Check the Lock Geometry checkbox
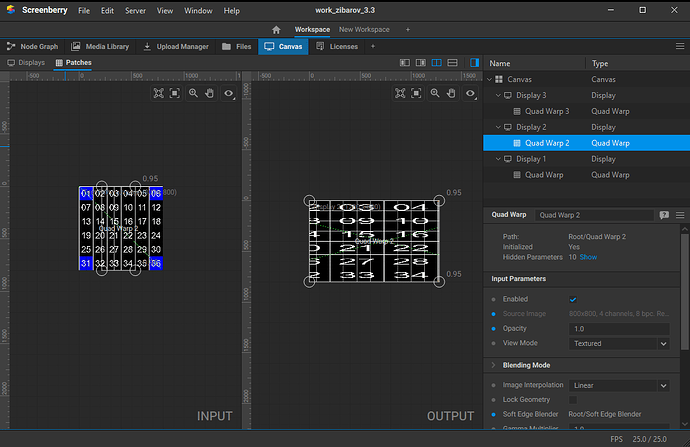Viewport: 690px width, 447px height. point(573,399)
